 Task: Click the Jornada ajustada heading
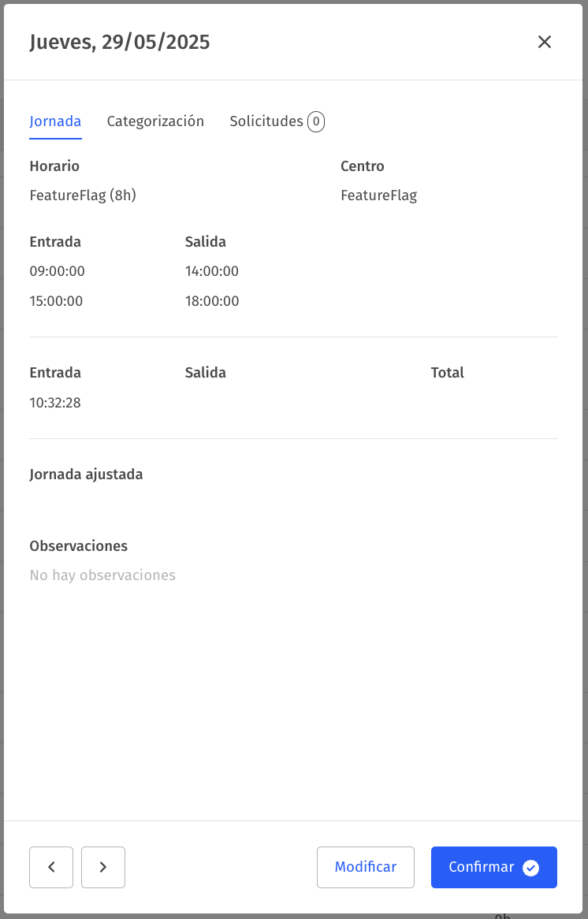[86, 474]
